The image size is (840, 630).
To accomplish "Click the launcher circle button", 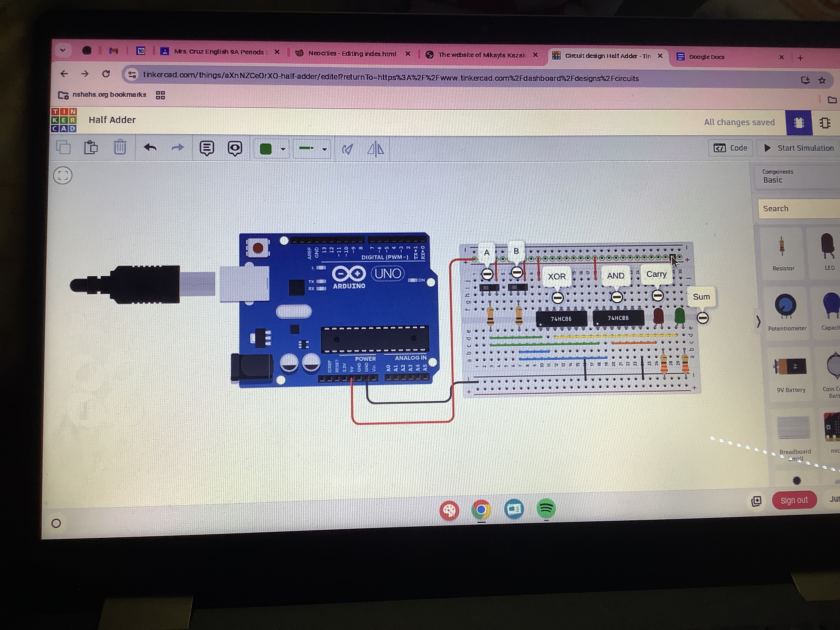I will coord(56,523).
